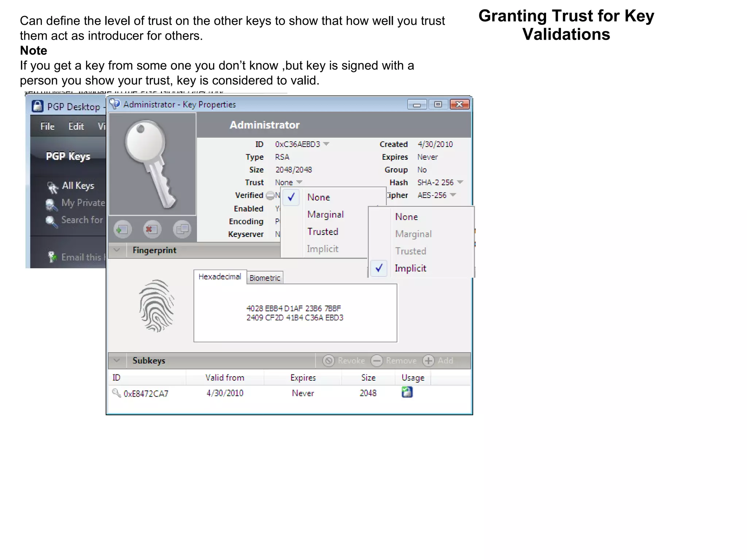Choose Trusted in left trust menu
Image resolution: width=747 pixels, height=560 pixels.
click(324, 232)
